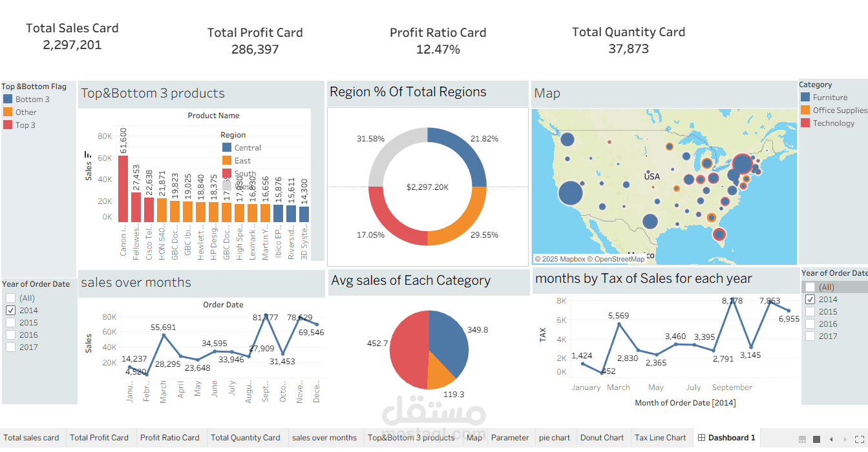Switch to the Donut Chart tab
Screen dimensions: 868x452
pos(602,437)
